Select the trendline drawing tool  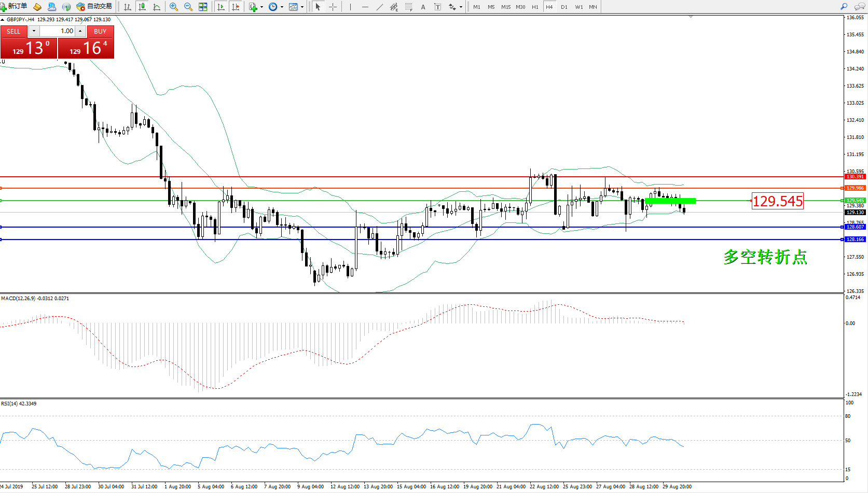click(x=380, y=7)
